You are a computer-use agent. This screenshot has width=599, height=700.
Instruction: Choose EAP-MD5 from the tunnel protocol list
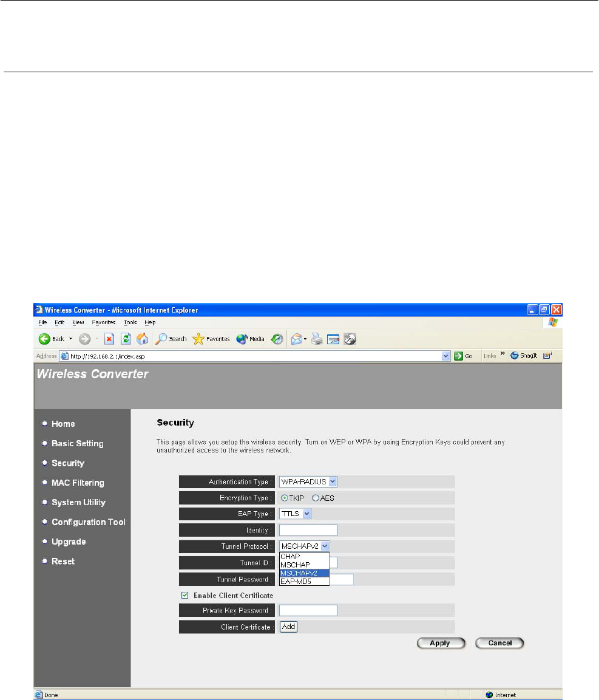pyautogui.click(x=304, y=581)
